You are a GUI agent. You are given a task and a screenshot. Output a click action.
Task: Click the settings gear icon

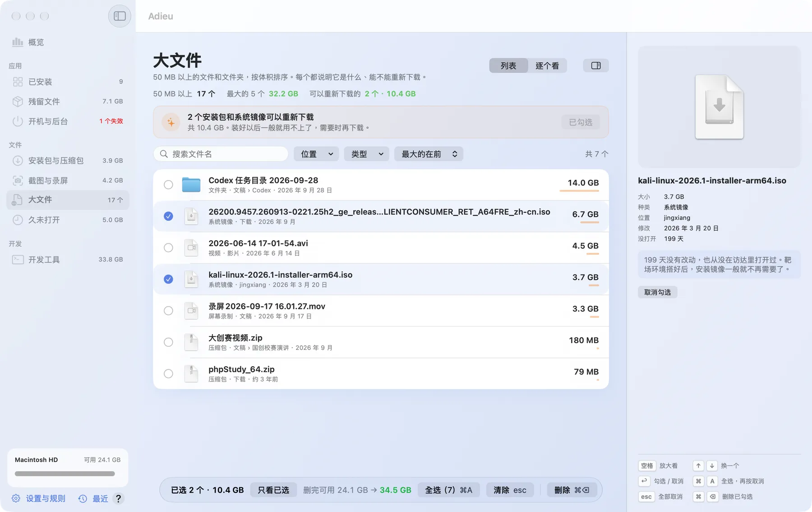[x=16, y=498]
